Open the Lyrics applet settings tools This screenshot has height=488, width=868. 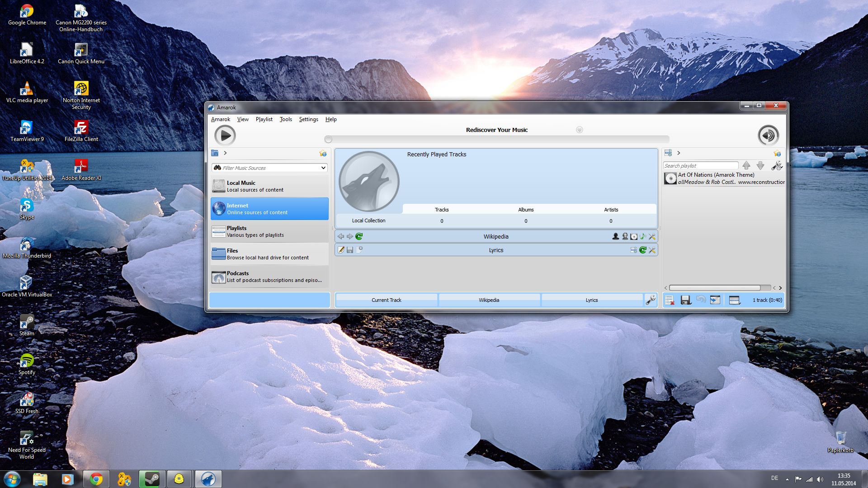click(652, 250)
